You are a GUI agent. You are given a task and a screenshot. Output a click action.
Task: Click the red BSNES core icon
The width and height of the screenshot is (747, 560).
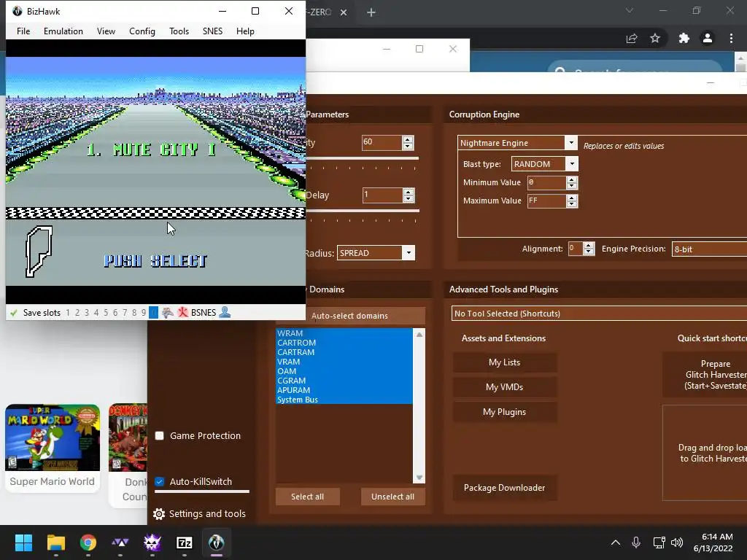182,312
